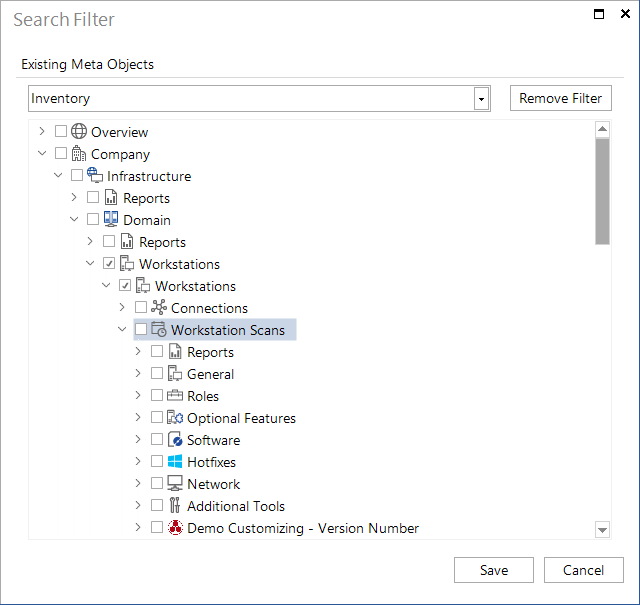Close the Search Filter dialog
The height and width of the screenshot is (605, 640).
(x=625, y=14)
